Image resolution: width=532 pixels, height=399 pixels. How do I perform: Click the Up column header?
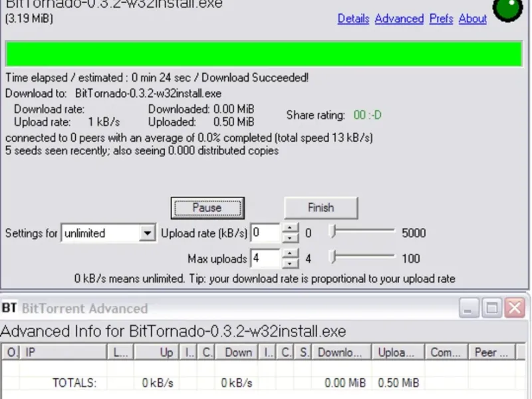(x=156, y=352)
